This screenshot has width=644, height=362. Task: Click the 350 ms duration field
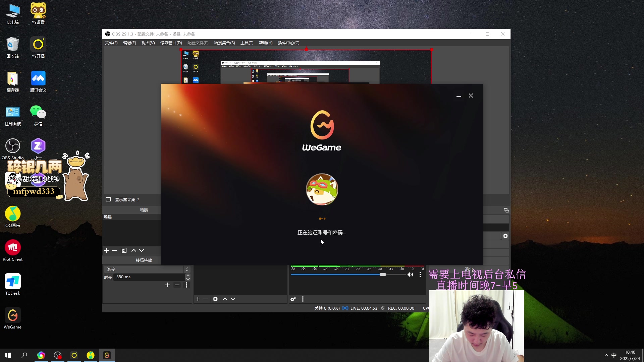[x=149, y=277]
